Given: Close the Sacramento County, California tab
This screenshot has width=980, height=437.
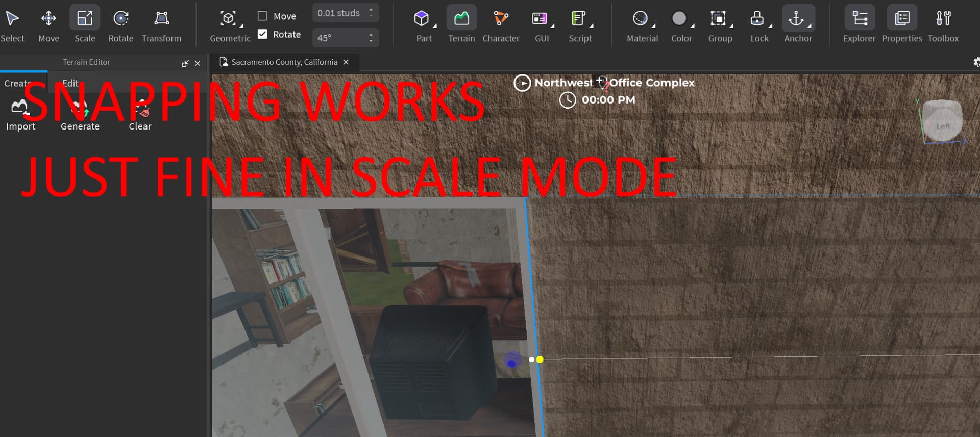Looking at the screenshot, I should click(x=346, y=62).
